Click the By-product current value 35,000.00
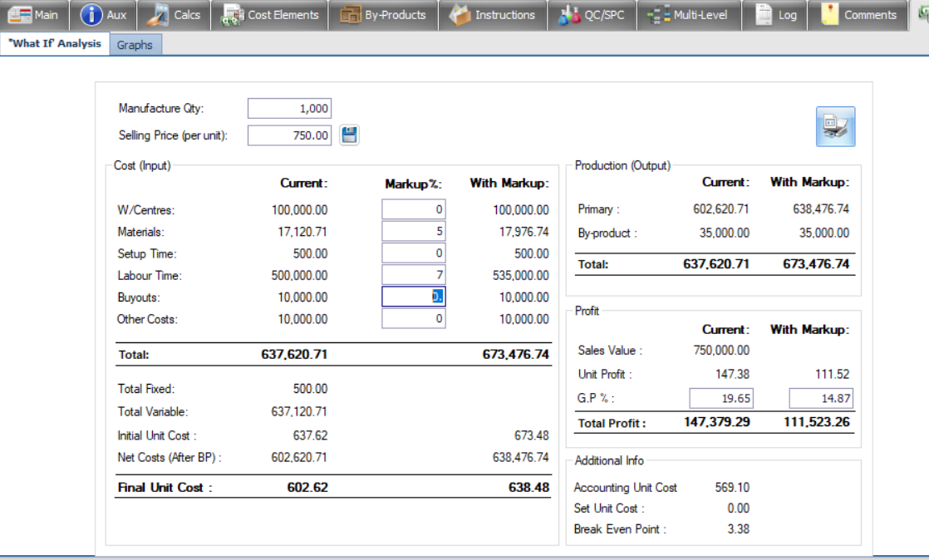The height and width of the screenshot is (560, 929). (x=724, y=233)
